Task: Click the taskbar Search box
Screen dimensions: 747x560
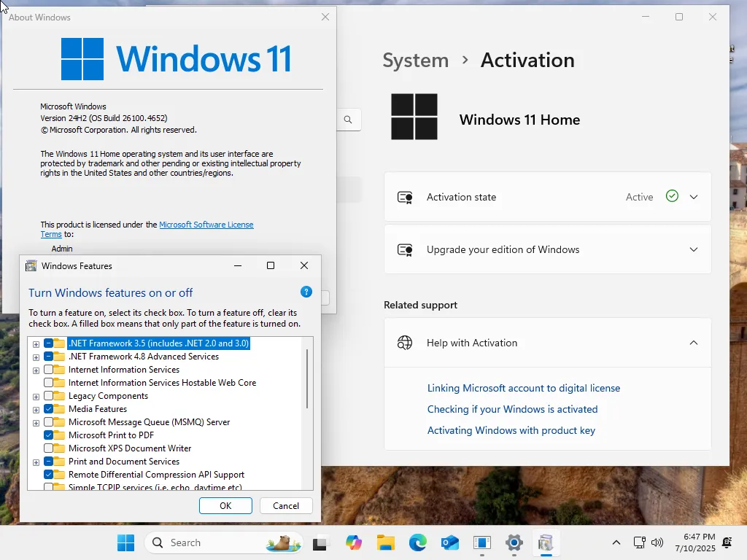Action: point(223,542)
